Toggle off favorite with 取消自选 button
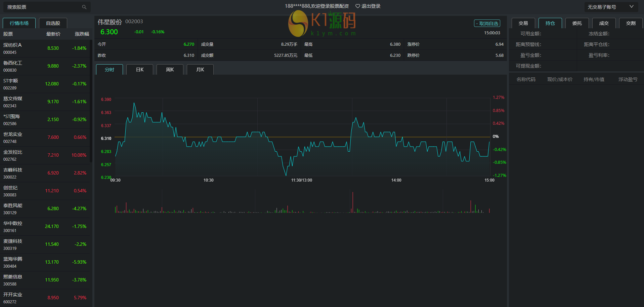Viewport: 644px width, 307px height. pyautogui.click(x=487, y=24)
